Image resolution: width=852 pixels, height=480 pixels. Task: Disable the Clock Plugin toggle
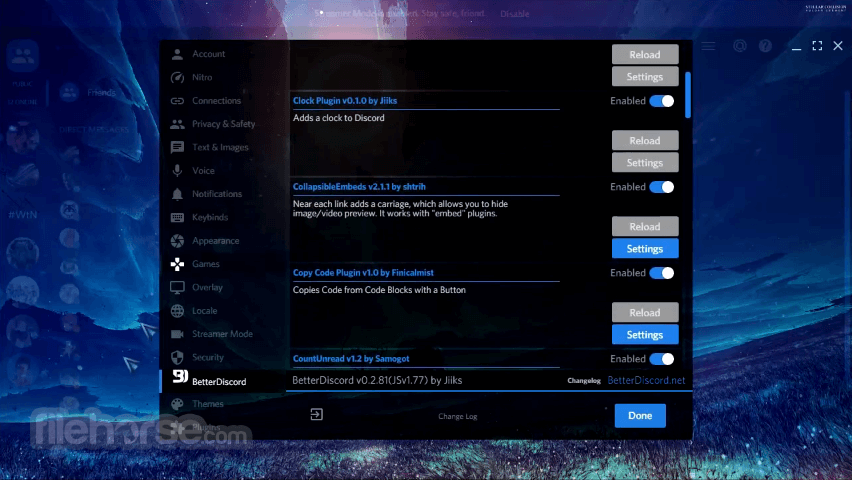(x=661, y=101)
